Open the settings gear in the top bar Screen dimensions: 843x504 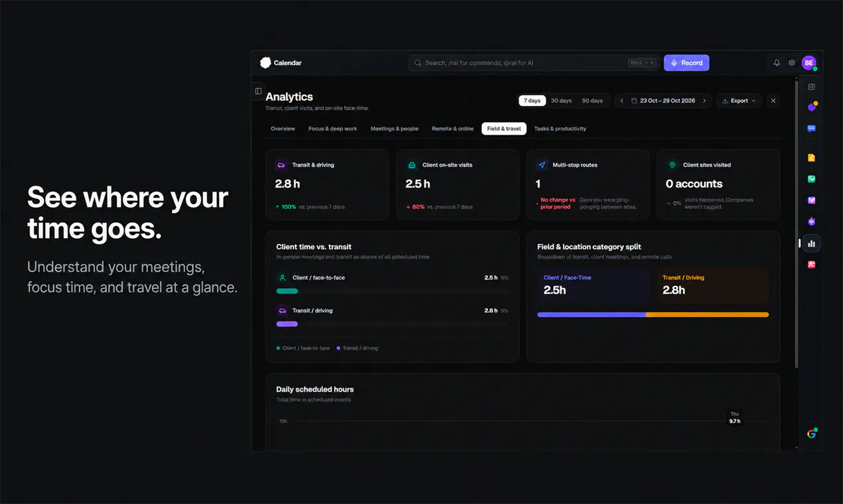792,63
